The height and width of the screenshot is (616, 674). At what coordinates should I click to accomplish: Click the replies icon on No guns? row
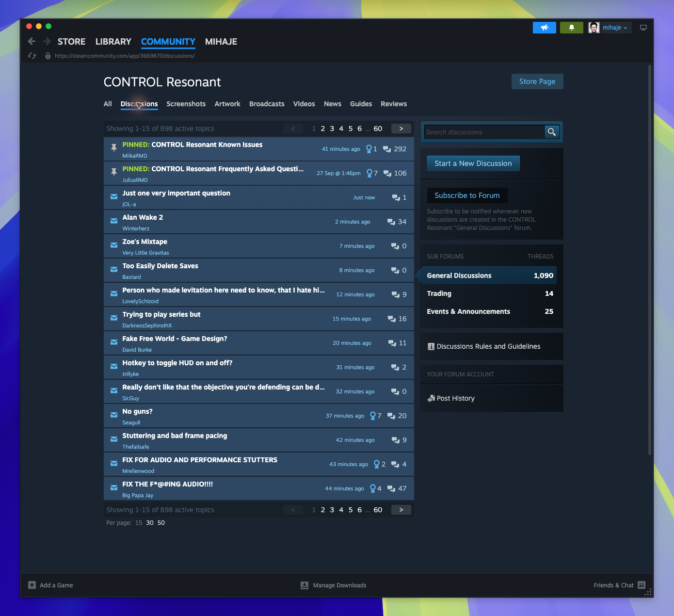(x=391, y=416)
